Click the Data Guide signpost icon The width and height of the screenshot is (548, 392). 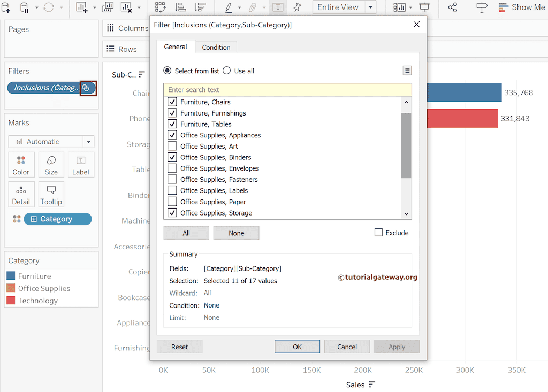[482, 7]
